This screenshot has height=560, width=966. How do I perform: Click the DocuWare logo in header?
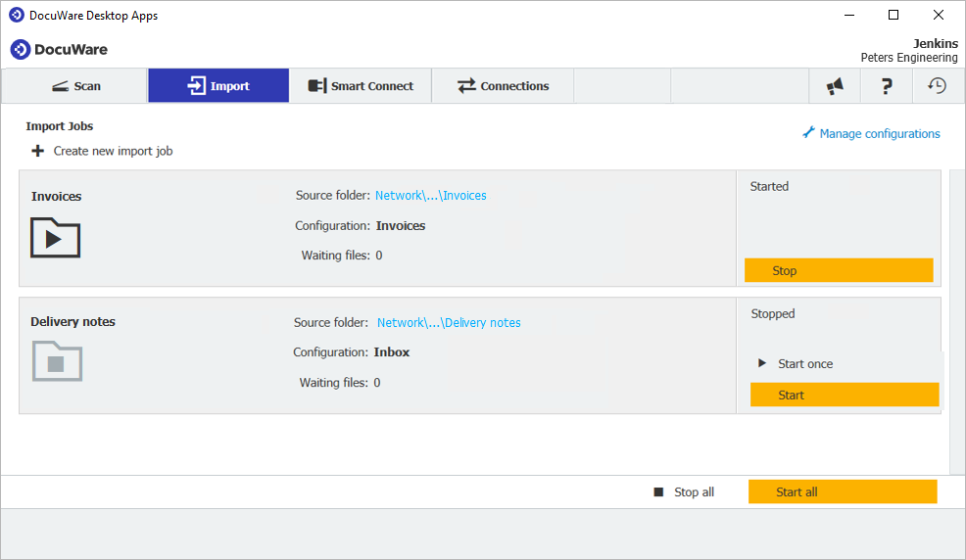click(x=59, y=49)
